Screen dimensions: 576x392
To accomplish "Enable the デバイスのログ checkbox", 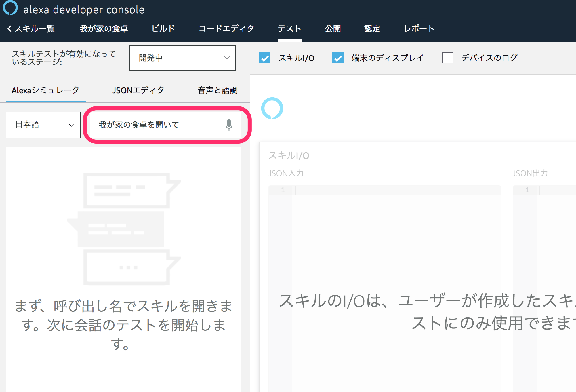I will [447, 58].
